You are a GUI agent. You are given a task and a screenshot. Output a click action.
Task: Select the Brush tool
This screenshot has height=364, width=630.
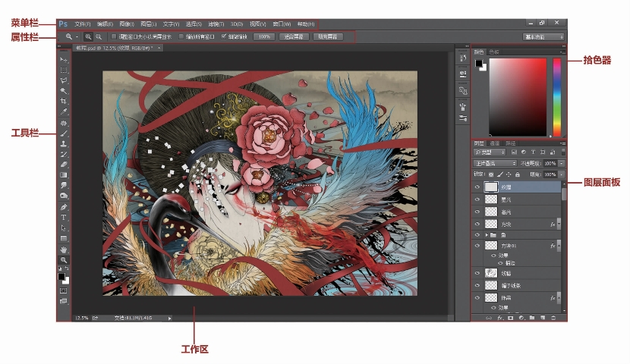(64, 133)
